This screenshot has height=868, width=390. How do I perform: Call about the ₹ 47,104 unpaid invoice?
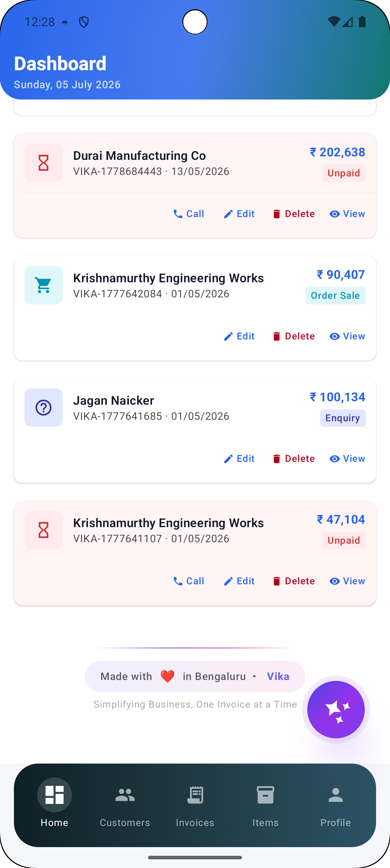coord(188,581)
